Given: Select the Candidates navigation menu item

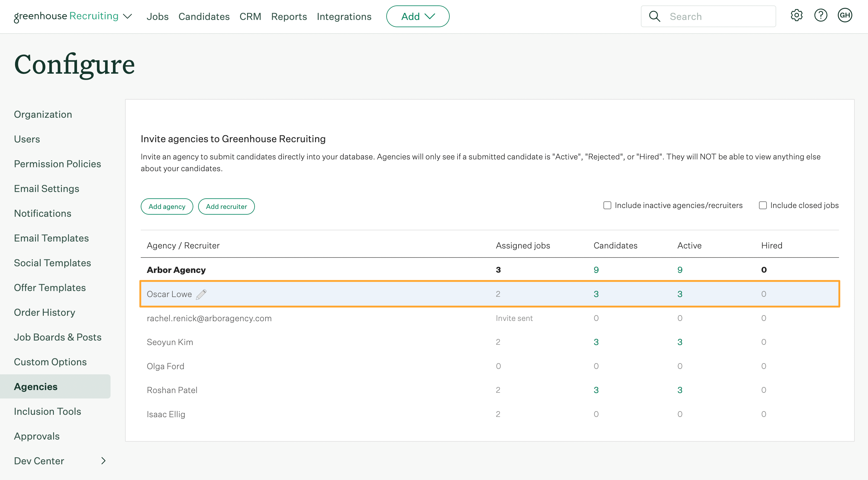Looking at the screenshot, I should coord(204,16).
